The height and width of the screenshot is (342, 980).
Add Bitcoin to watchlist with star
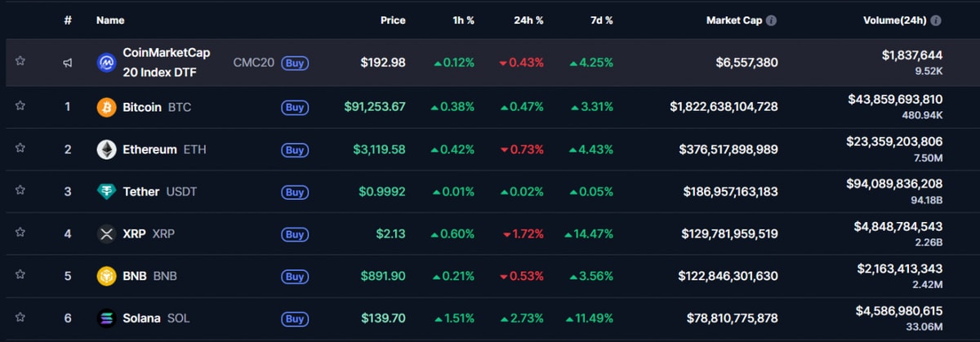(x=20, y=107)
